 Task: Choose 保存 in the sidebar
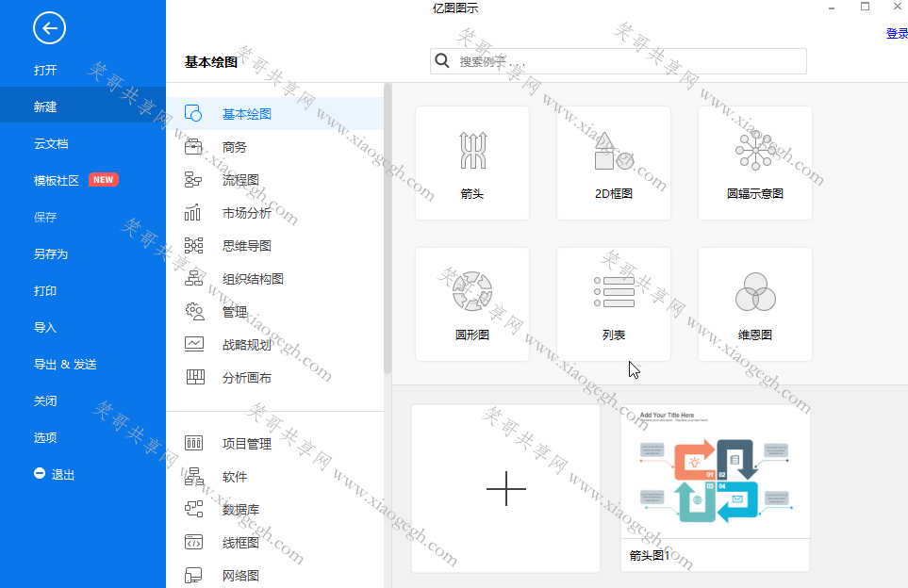(45, 217)
